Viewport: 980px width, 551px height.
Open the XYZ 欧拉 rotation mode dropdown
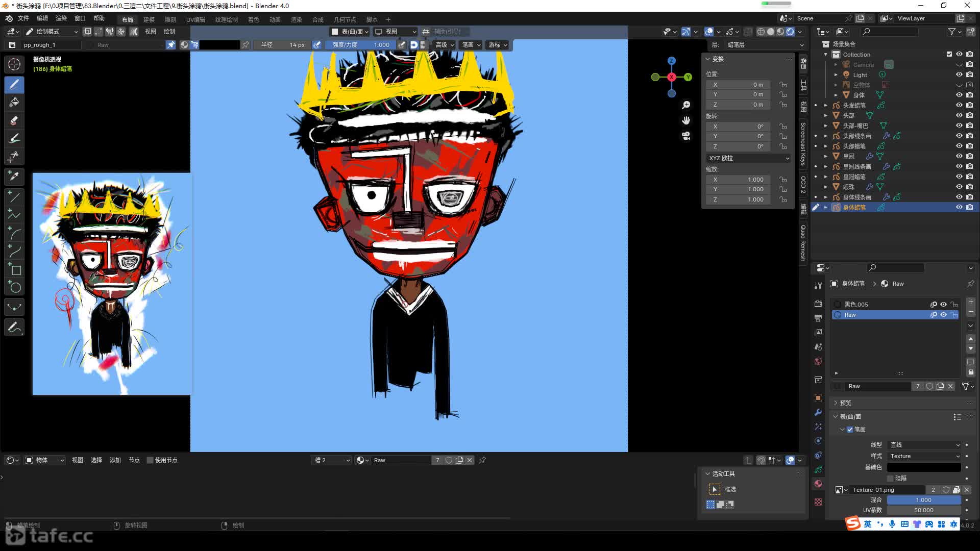tap(749, 158)
